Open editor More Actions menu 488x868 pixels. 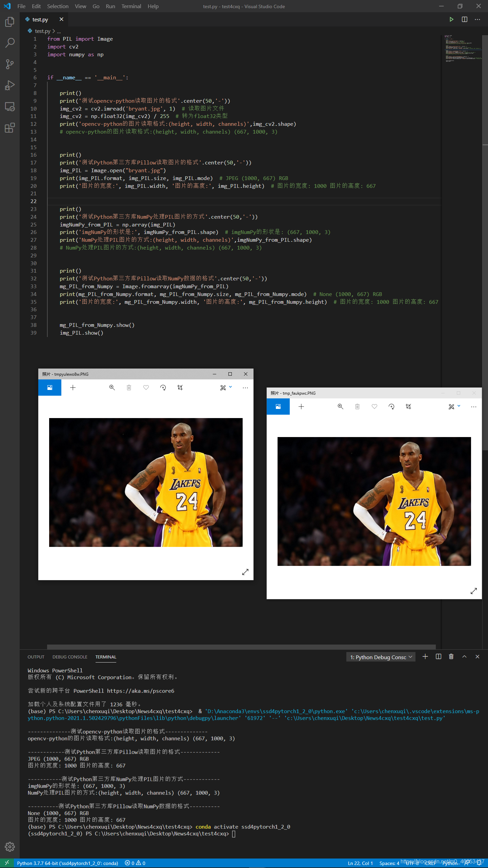(477, 19)
